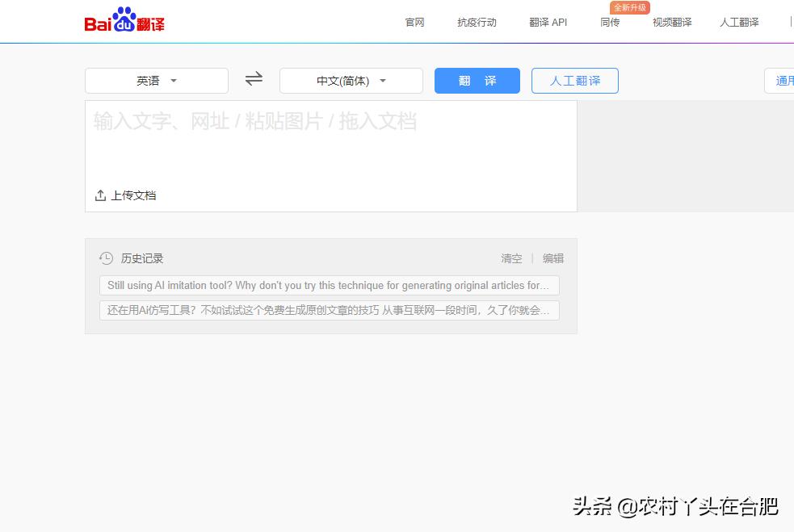Open the 翻译 API menu item
Image resolution: width=794 pixels, height=532 pixels.
548,23
